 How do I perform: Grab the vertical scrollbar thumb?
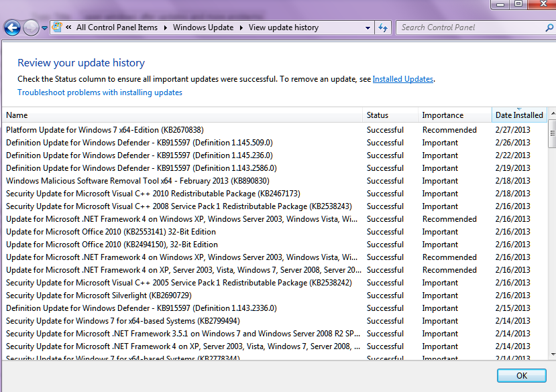(553, 133)
